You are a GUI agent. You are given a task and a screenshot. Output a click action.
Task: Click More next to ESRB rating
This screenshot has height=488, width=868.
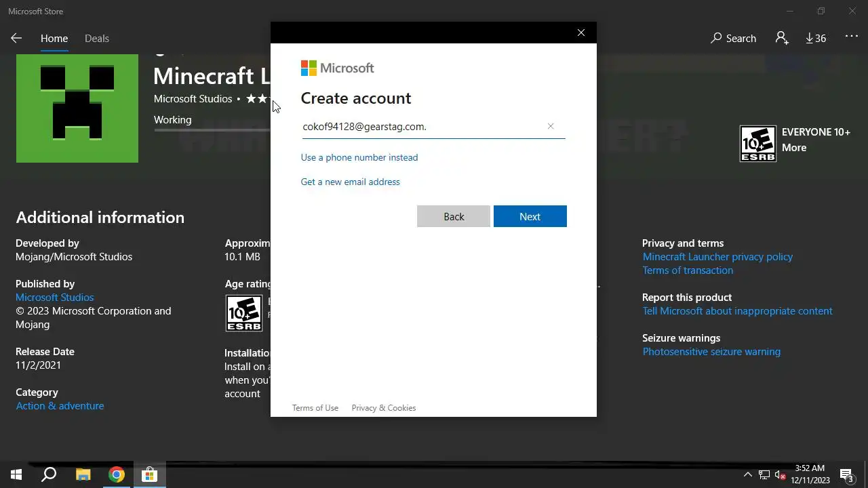coord(794,148)
